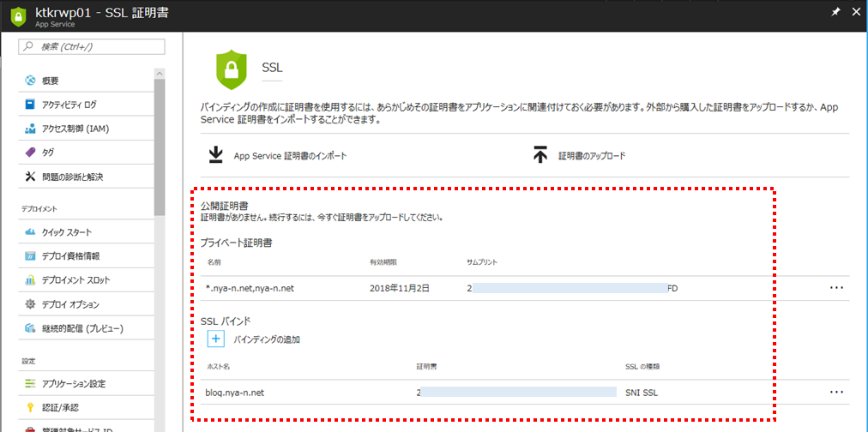Viewport: 868px width, 432px height.
Task: Click the download arrow import certificate icon
Action: click(215, 155)
